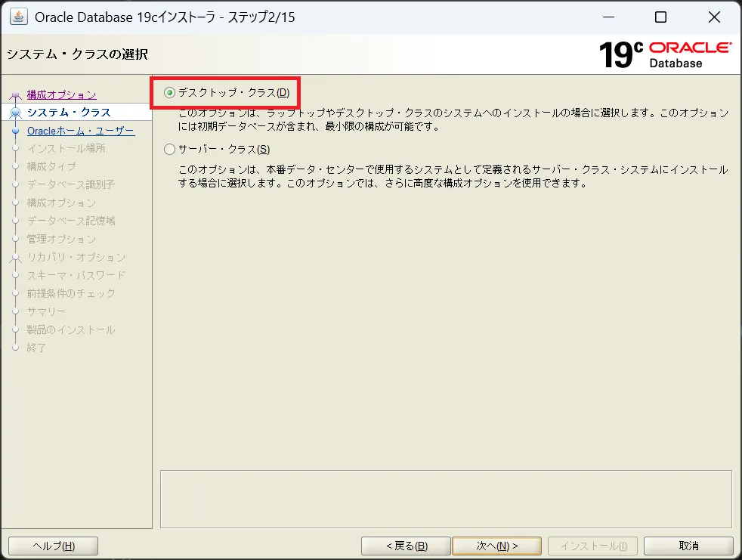Image resolution: width=742 pixels, height=560 pixels.
Task: Click the server class description text
Action: coord(453,176)
